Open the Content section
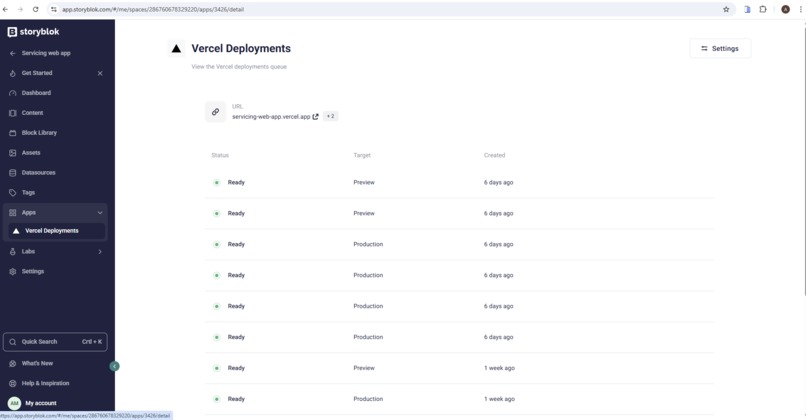 click(x=32, y=113)
